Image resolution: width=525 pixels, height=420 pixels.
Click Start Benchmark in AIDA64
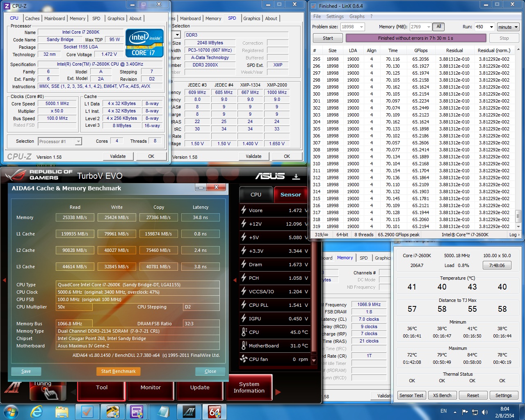(x=118, y=371)
